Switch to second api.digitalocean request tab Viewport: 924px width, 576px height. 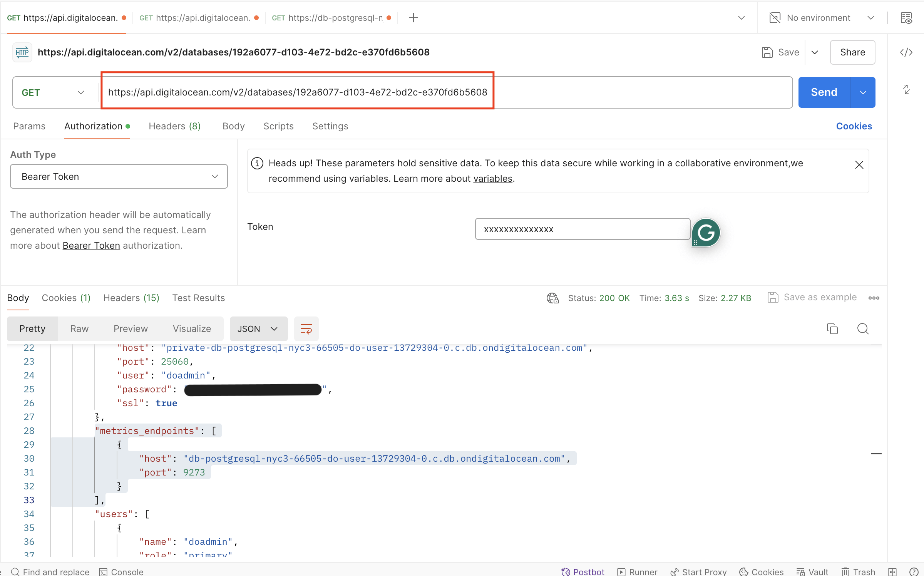(x=199, y=18)
